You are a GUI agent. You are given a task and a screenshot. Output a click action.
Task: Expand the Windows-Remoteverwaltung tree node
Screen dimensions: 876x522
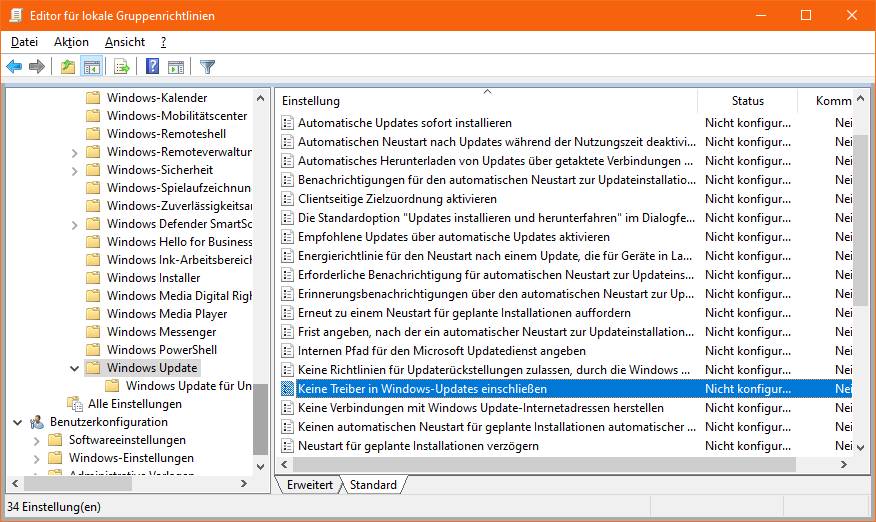click(74, 153)
